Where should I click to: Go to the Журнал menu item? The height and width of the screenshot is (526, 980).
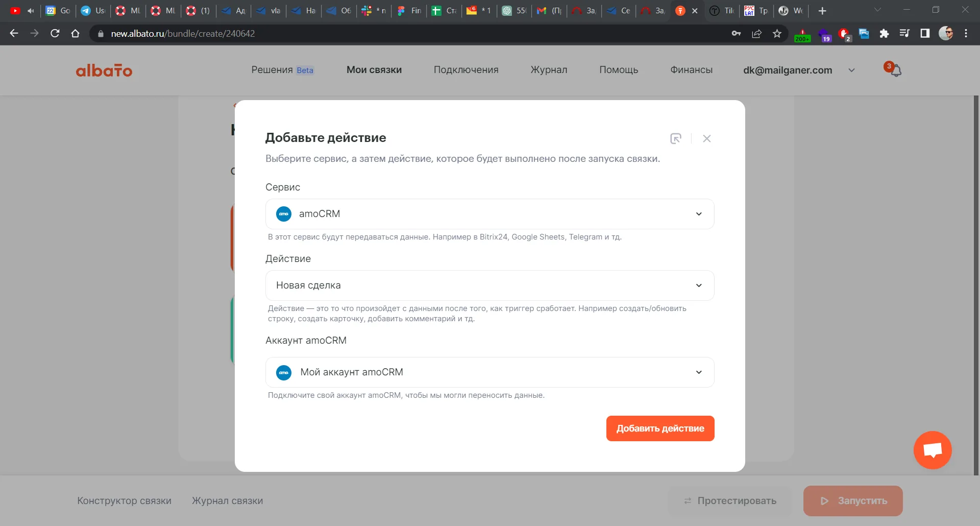pyautogui.click(x=549, y=70)
